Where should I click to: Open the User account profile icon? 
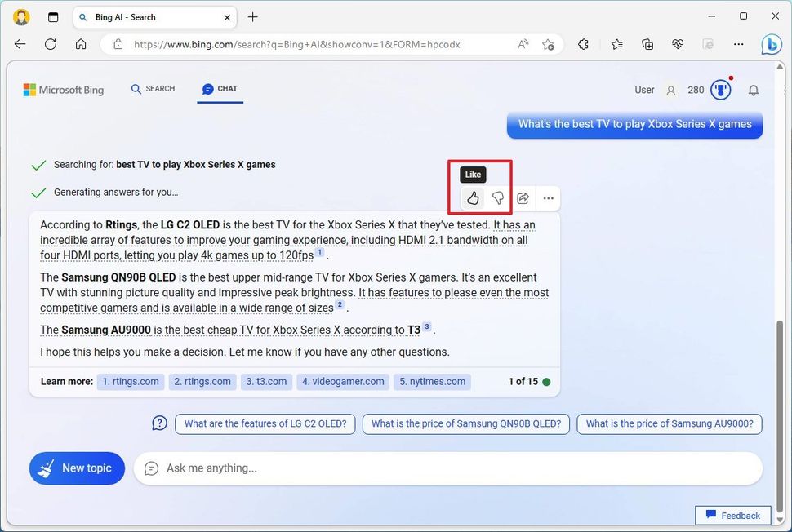(669, 90)
